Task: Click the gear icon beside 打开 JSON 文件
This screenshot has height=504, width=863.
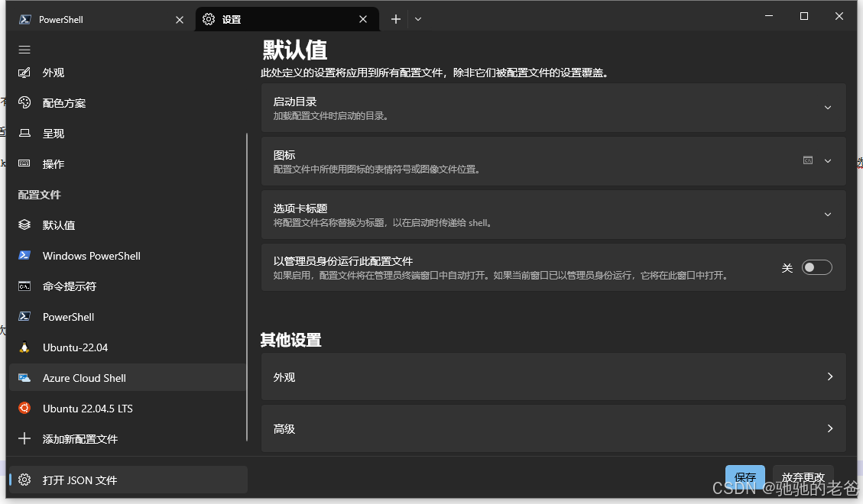Action: pos(24,480)
